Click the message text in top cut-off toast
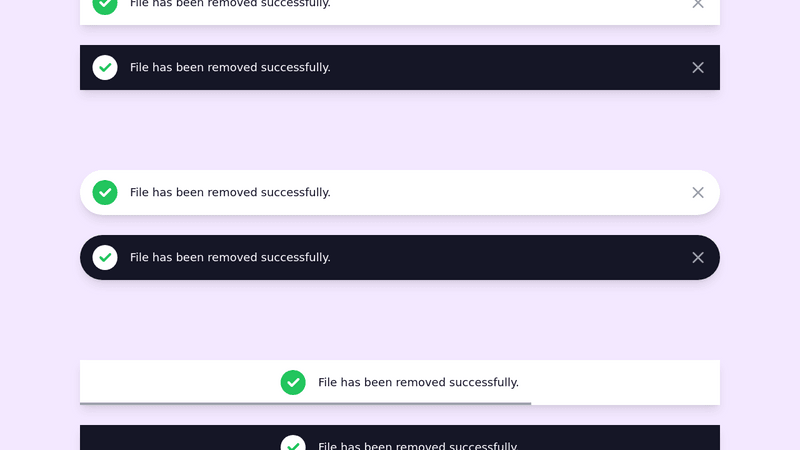800x450 pixels. coord(230,4)
